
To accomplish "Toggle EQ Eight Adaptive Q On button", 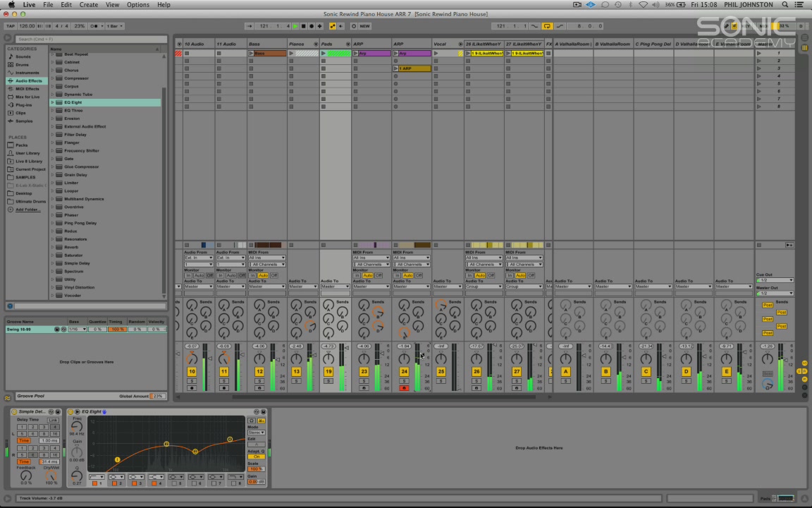I will [257, 456].
